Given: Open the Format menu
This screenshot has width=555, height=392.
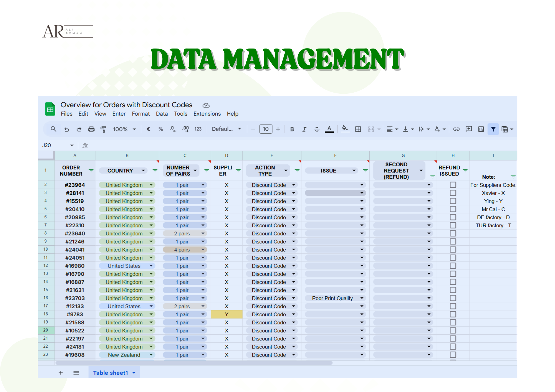Looking at the screenshot, I should click(x=141, y=114).
